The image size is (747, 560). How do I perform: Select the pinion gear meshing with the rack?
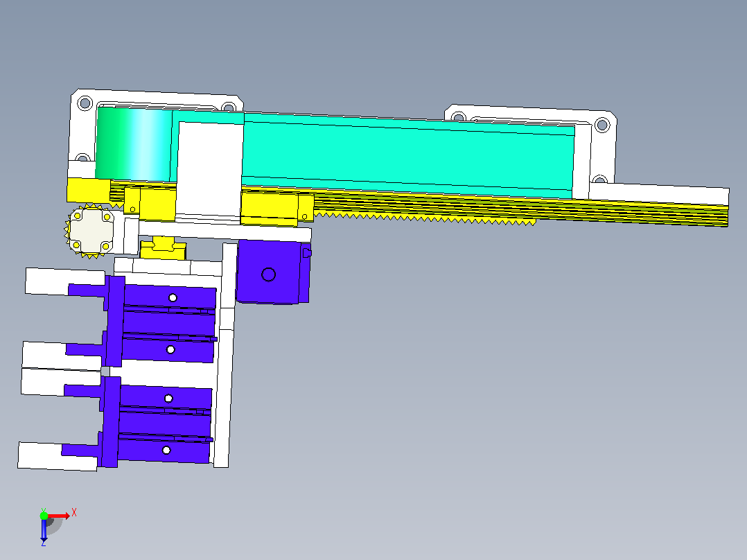[90, 231]
